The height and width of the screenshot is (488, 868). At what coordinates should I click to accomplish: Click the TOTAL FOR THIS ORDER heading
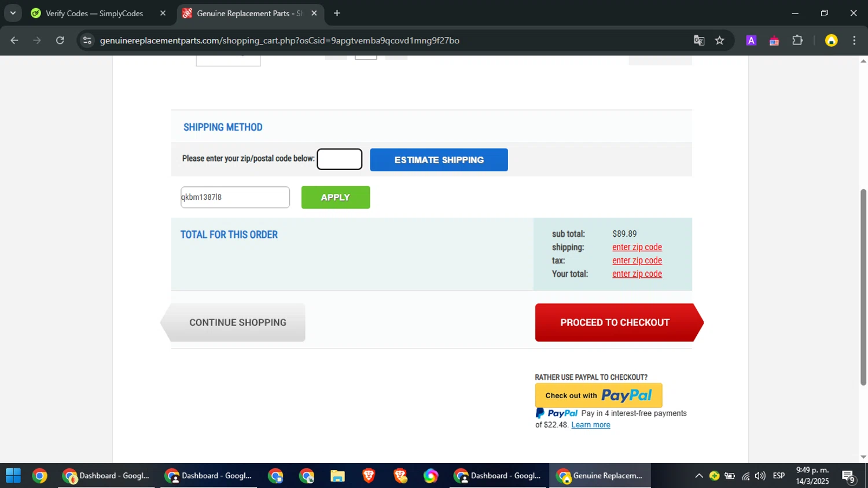[x=229, y=234]
